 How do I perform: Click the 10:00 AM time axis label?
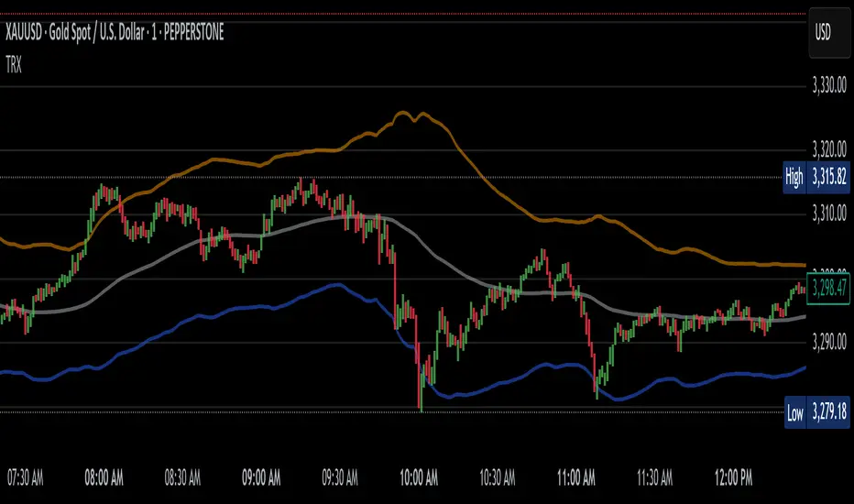(418, 478)
